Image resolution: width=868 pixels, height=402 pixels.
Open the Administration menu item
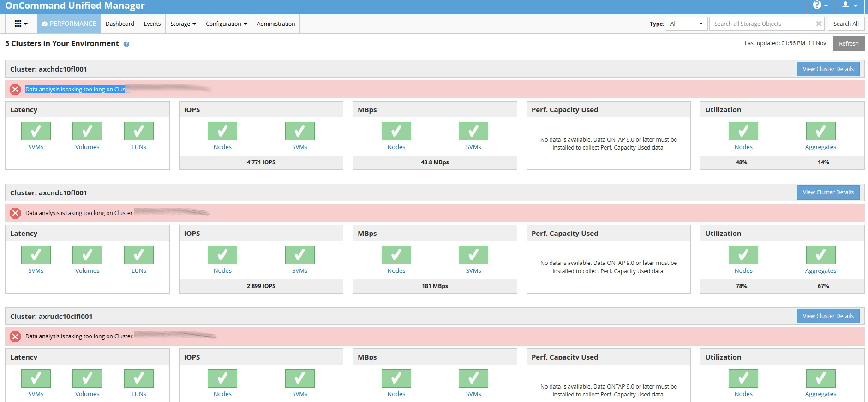(275, 24)
